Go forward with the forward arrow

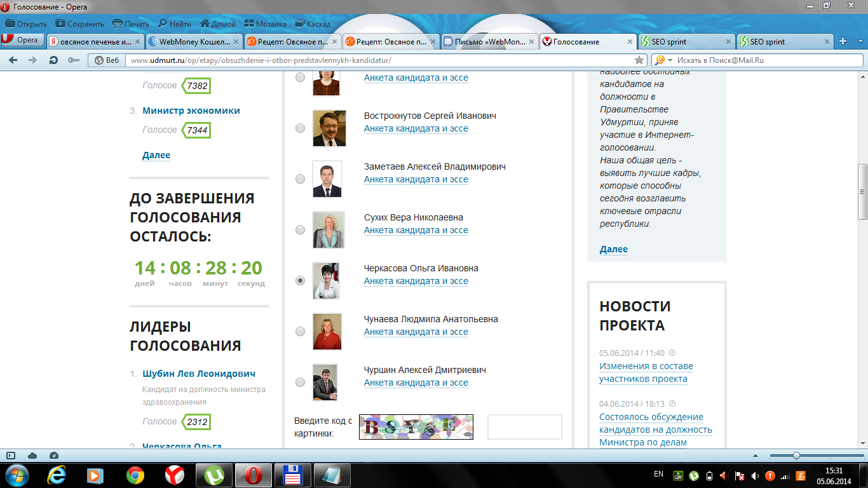(33, 60)
